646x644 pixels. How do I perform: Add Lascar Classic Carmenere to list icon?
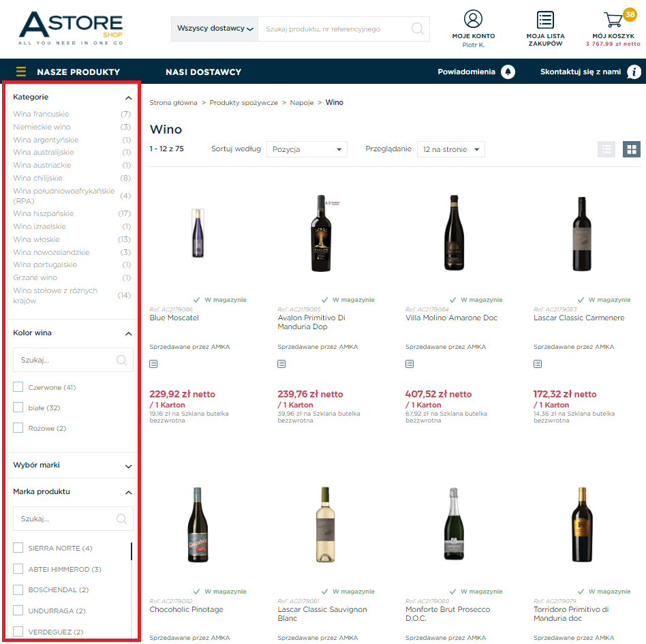tap(538, 364)
